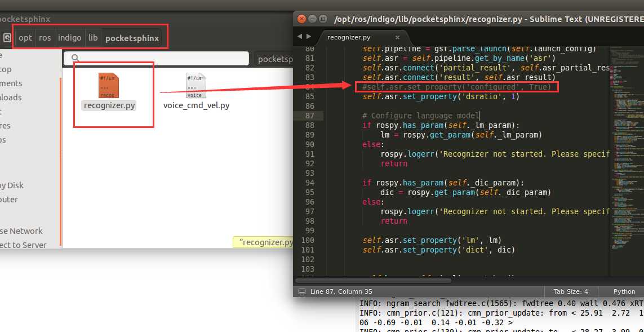Click line number 100 in the gutter

click(x=307, y=240)
